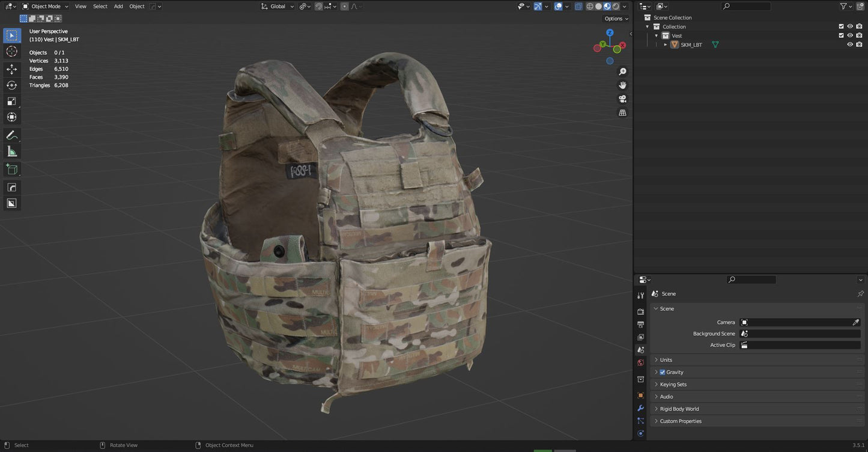Toggle the Gravity checkbox
Screen dimensions: 868x452
coord(663,372)
